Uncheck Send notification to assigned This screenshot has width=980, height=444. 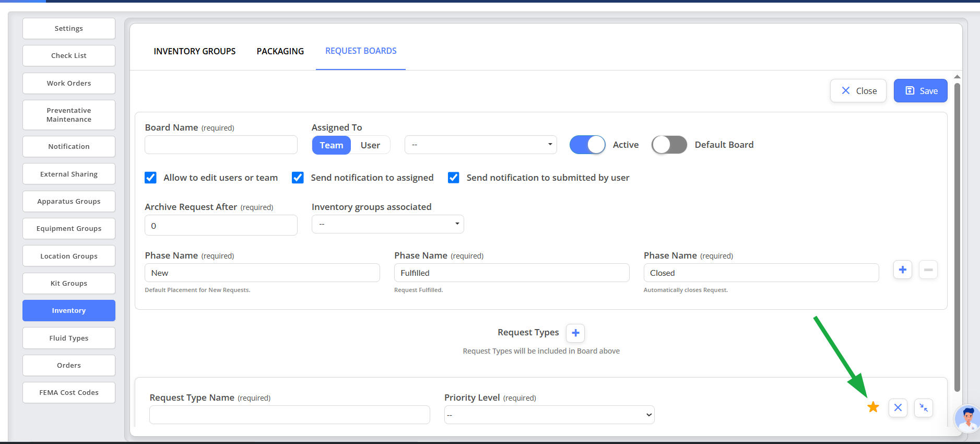[x=298, y=178]
